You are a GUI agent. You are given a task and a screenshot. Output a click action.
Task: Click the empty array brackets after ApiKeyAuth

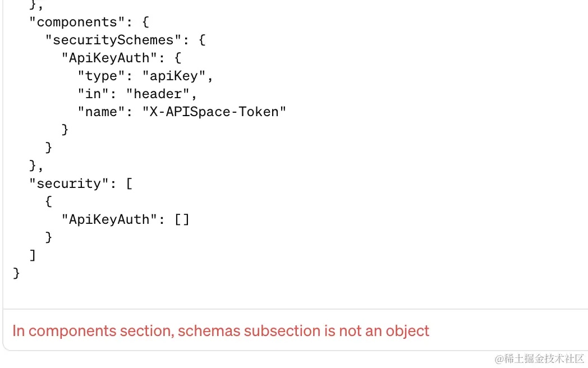click(182, 219)
